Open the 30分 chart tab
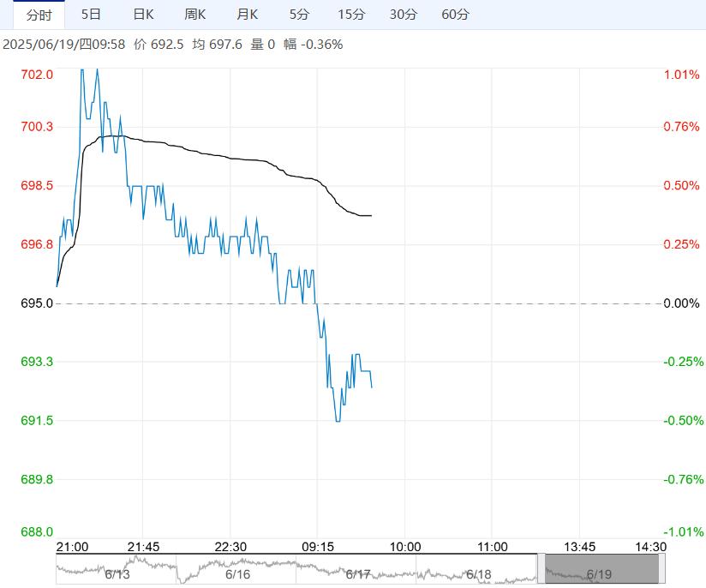Screen dimensions: 706x588 point(404,15)
